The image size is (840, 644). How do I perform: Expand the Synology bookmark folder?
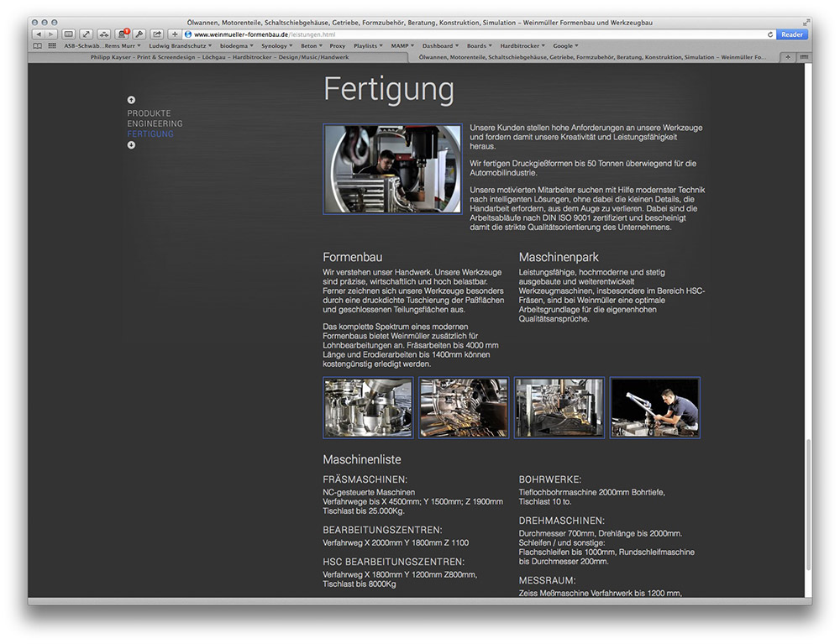coord(277,46)
